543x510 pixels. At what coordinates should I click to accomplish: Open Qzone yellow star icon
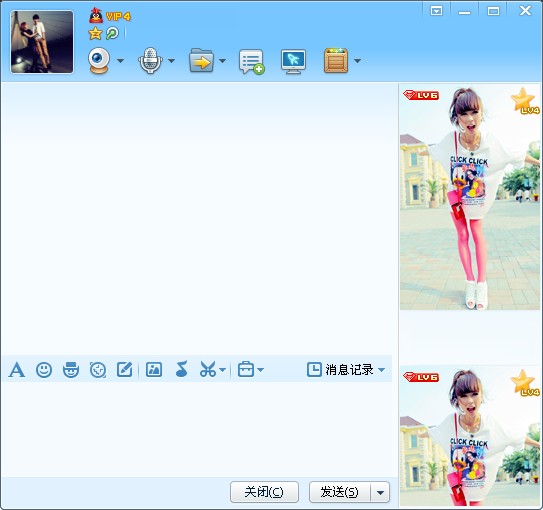pyautogui.click(x=95, y=33)
